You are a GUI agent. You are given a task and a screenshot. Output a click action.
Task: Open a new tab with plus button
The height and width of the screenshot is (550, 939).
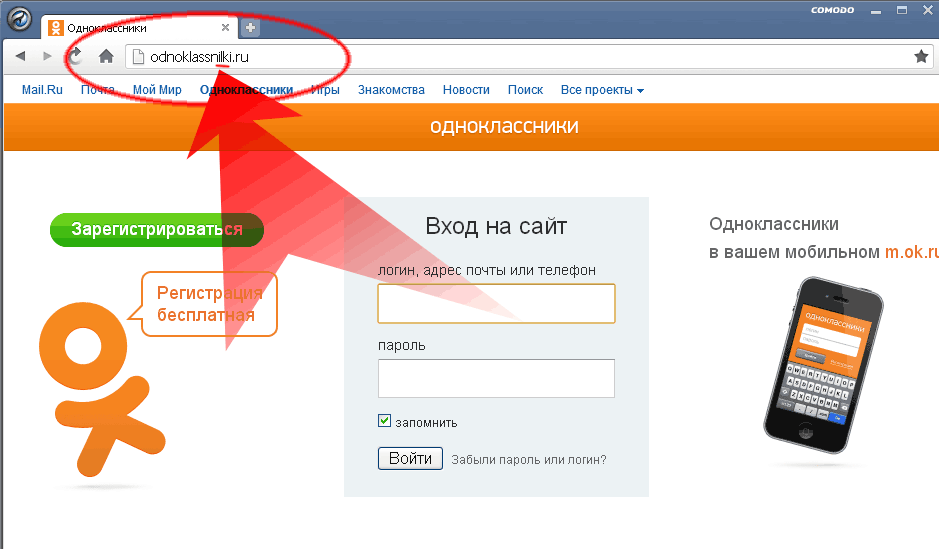(250, 28)
